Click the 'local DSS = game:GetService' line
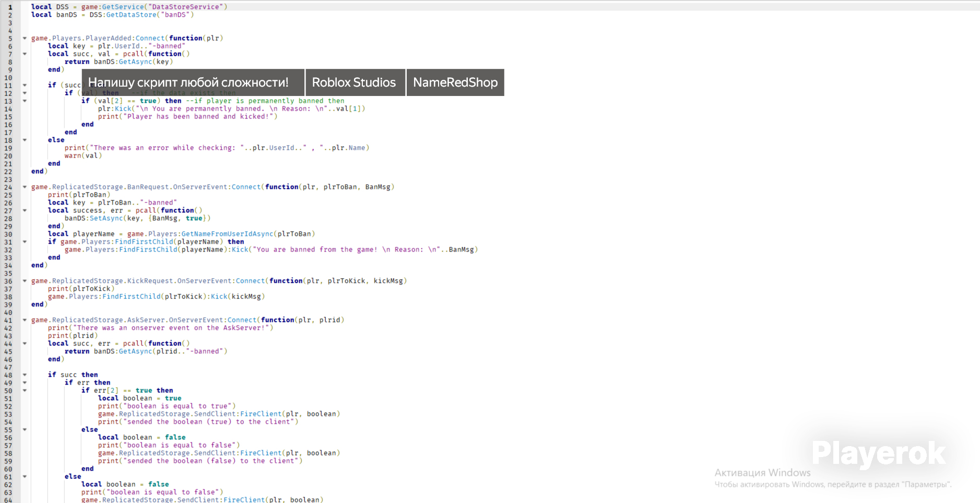Screen dimensions: 980x503 [129, 7]
